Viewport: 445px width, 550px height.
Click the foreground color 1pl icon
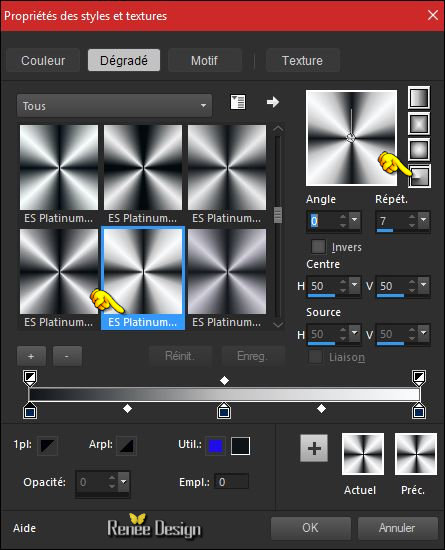coord(48,445)
